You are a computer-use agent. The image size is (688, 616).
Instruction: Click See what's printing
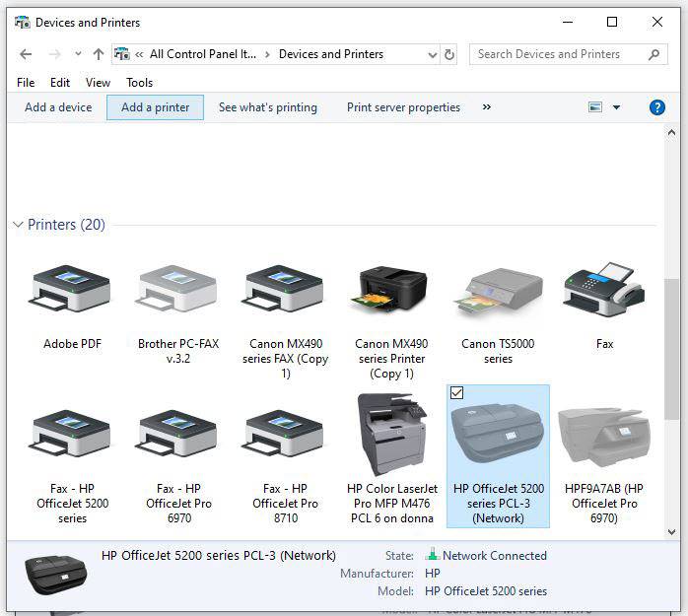[267, 107]
